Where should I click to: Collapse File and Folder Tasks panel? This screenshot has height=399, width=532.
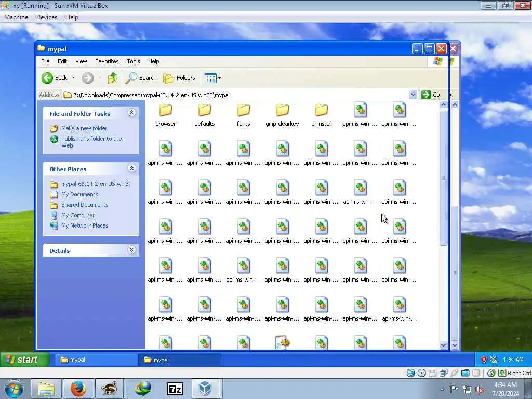(131, 113)
